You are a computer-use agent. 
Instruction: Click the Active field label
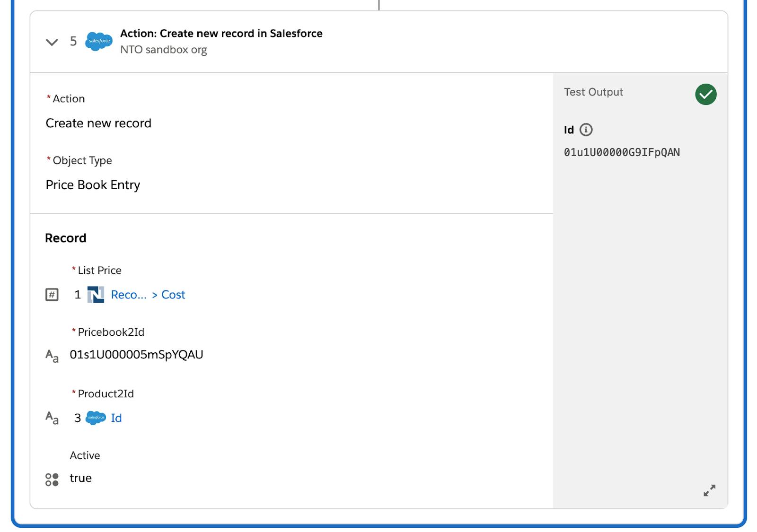click(x=85, y=455)
